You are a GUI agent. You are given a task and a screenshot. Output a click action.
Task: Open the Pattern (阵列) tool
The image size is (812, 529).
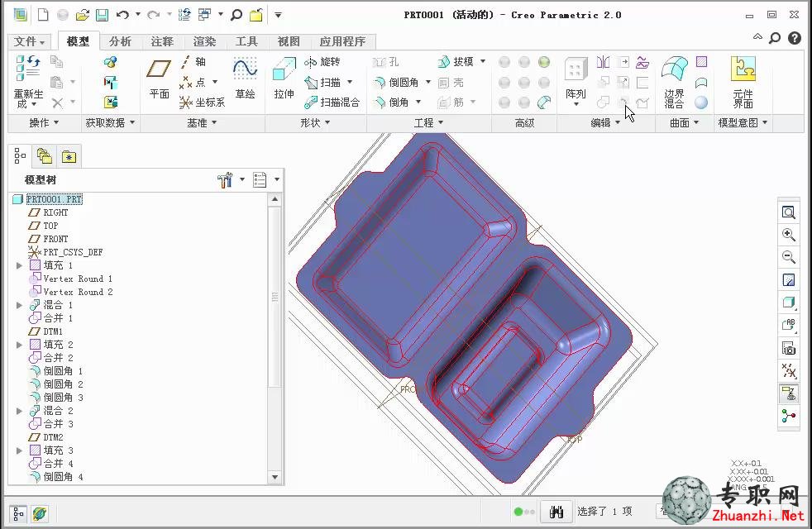(576, 79)
